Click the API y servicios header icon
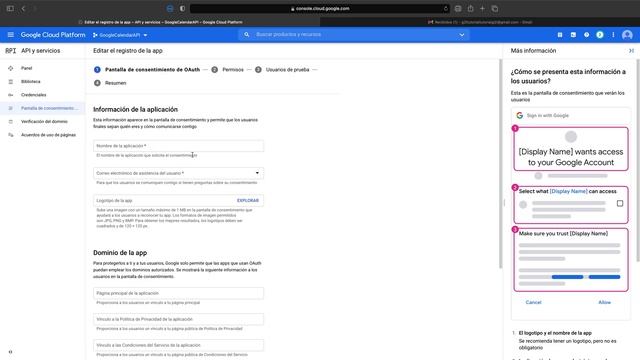640x360 pixels. pyautogui.click(x=11, y=51)
